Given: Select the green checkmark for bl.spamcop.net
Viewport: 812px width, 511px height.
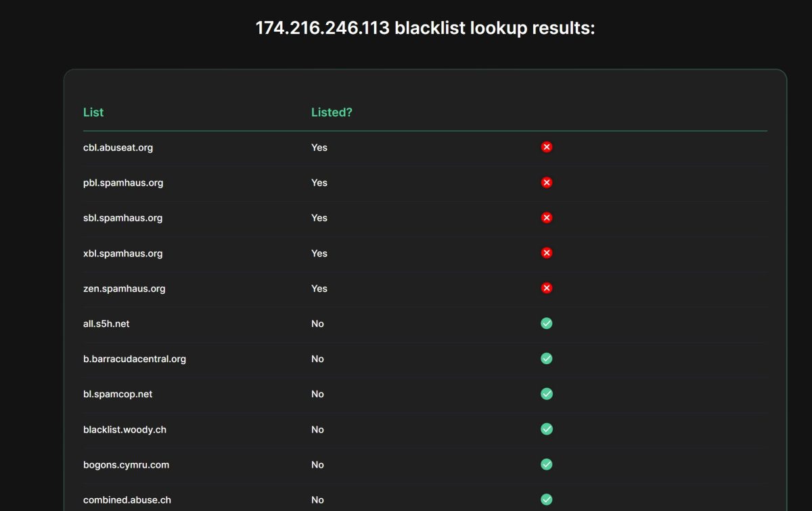Looking at the screenshot, I should [x=547, y=394].
